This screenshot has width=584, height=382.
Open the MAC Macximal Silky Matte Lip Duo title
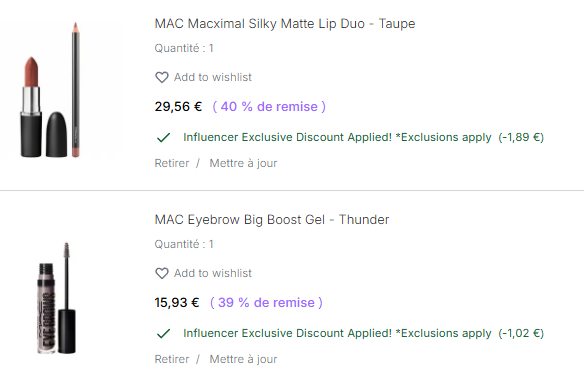tap(285, 24)
